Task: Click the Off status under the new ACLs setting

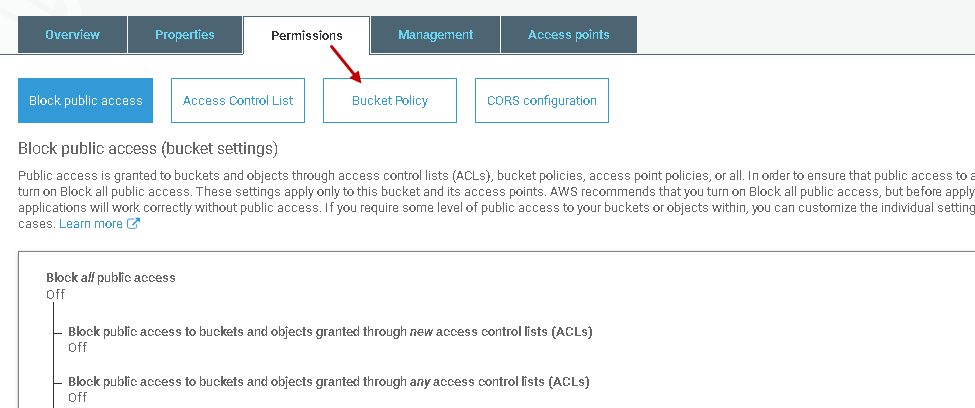Action: [77, 347]
